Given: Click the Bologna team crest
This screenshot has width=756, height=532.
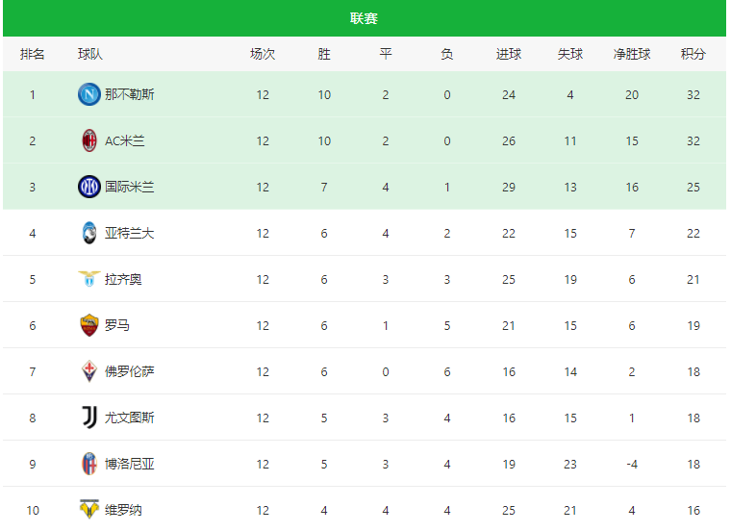Looking at the screenshot, I should tap(89, 464).
